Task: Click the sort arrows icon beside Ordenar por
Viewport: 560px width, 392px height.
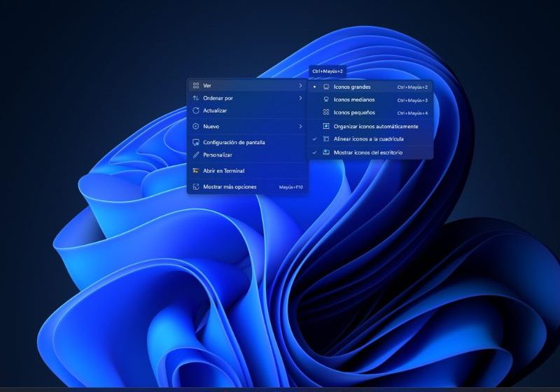Action: tap(196, 98)
